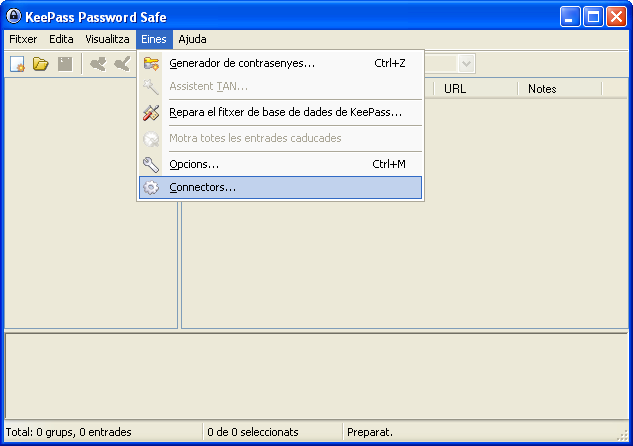Viewport: 633px width, 446px height.
Task: Click the '0 de 0 seleccionats' status text
Action: point(253,432)
